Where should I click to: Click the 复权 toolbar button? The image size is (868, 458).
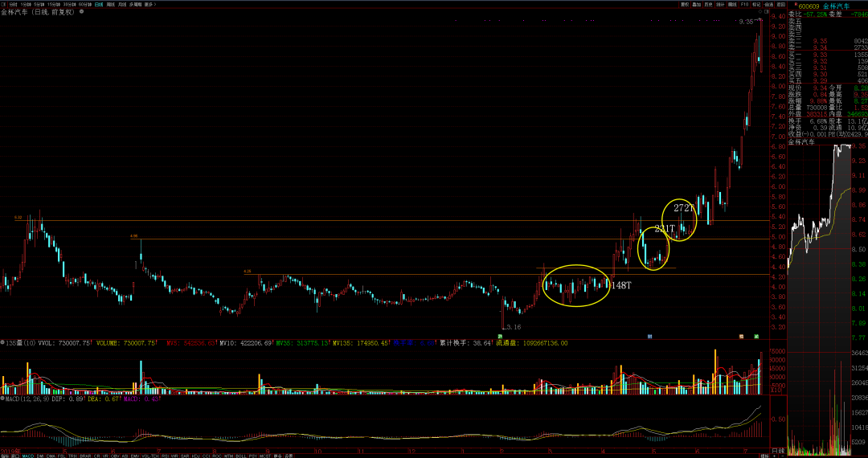(685, 5)
